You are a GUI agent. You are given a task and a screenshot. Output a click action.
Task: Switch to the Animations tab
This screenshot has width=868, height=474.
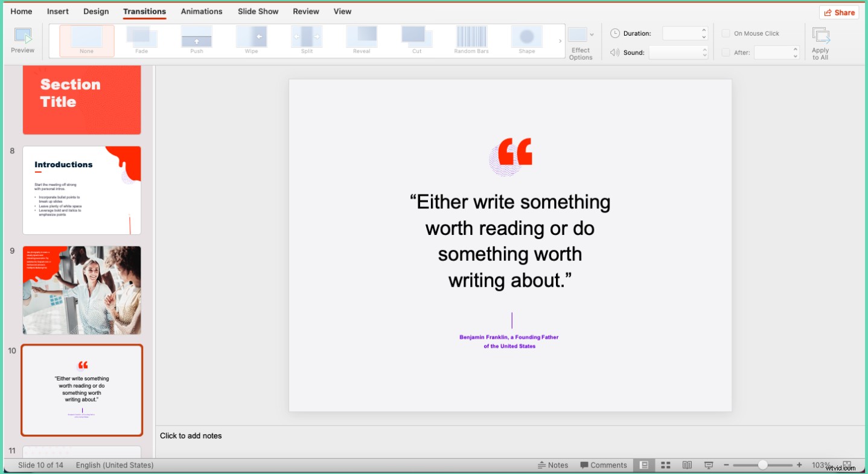(201, 11)
